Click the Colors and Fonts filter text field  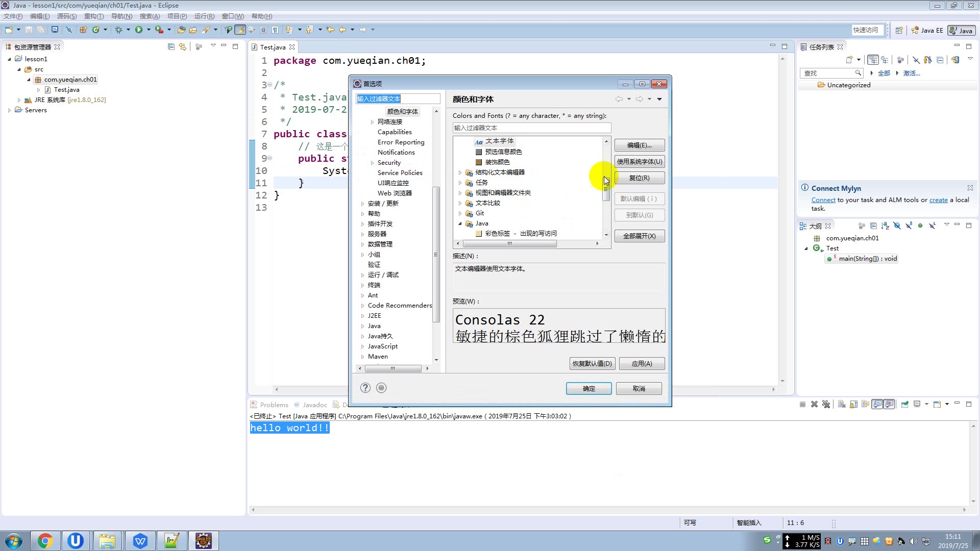tap(531, 128)
